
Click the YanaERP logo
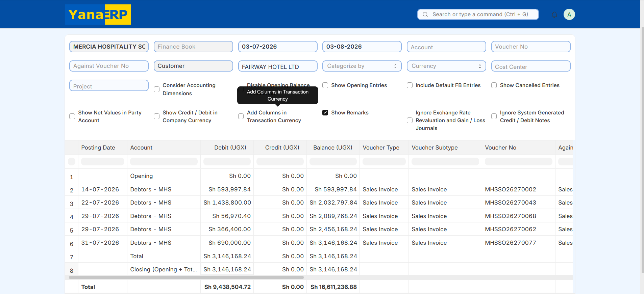point(98,15)
